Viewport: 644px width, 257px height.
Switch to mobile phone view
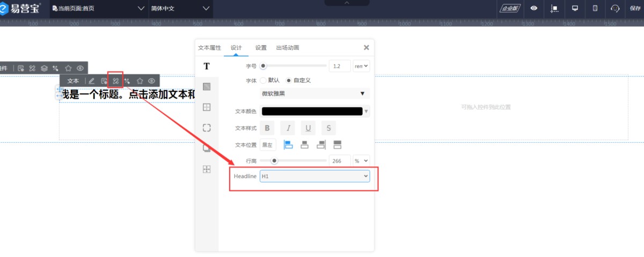[595, 9]
